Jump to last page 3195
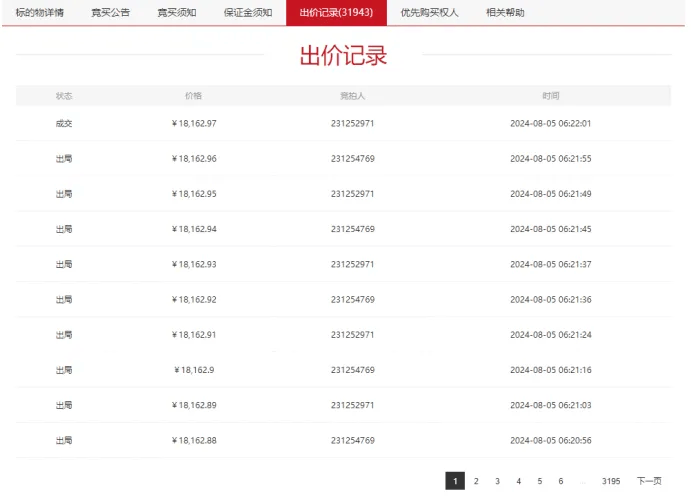The height and width of the screenshot is (498, 692). pos(611,481)
